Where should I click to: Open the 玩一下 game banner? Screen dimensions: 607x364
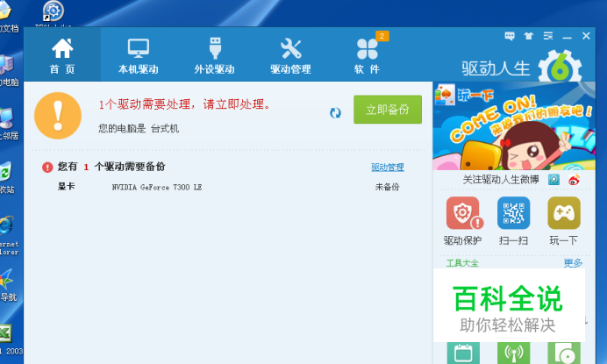pos(514,126)
